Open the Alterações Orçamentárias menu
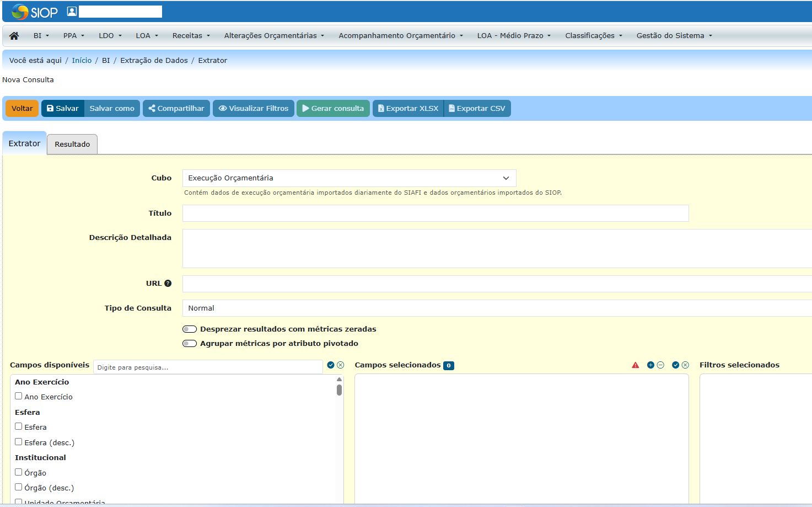Image resolution: width=812 pixels, height=507 pixels. tap(274, 35)
